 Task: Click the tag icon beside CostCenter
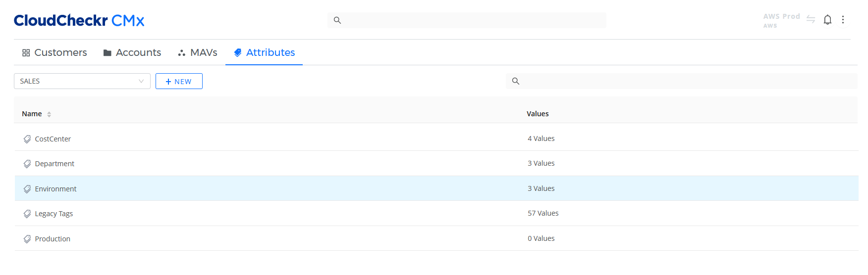[x=27, y=139]
